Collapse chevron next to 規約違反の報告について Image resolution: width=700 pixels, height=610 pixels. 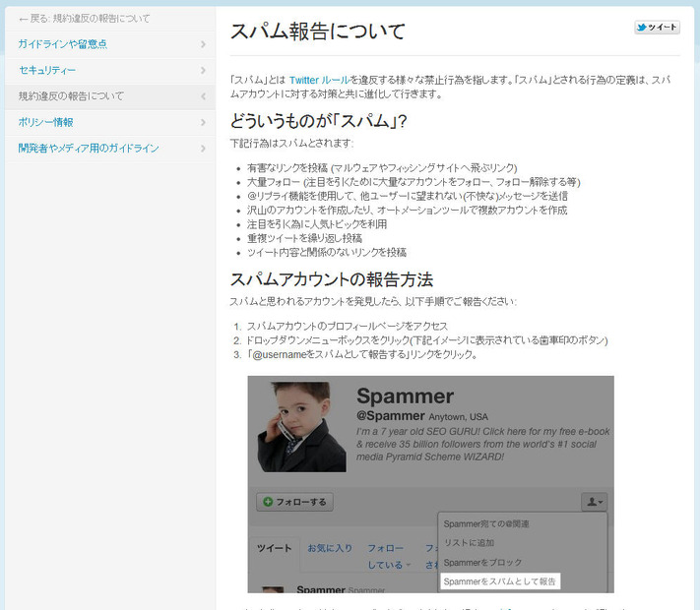203,96
